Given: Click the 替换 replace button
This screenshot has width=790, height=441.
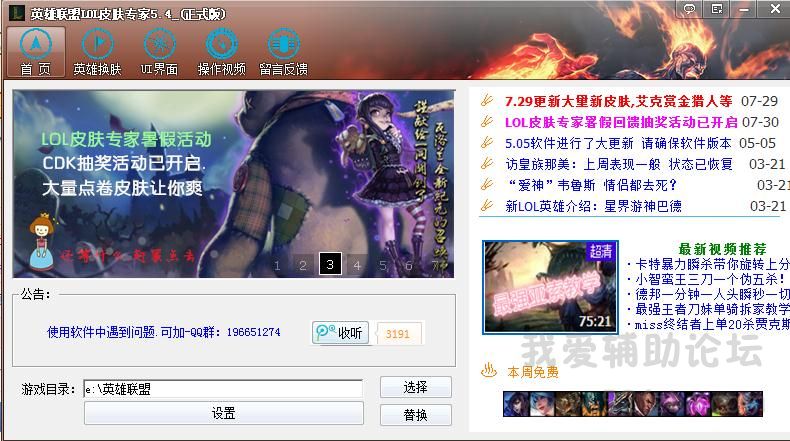Looking at the screenshot, I should 416,415.
